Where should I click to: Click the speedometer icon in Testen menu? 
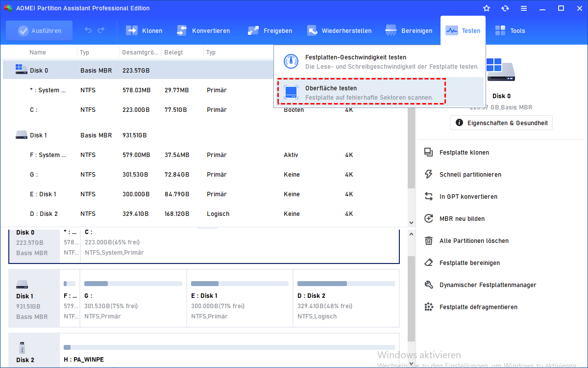pyautogui.click(x=292, y=62)
